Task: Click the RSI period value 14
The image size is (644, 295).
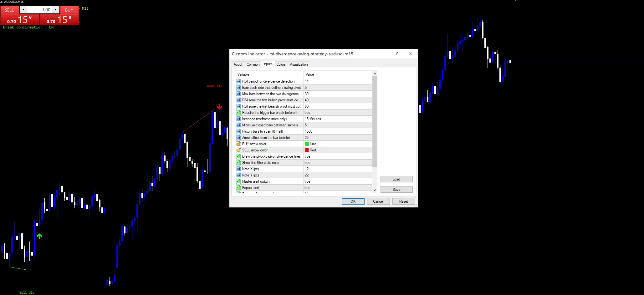Action: pyautogui.click(x=338, y=81)
